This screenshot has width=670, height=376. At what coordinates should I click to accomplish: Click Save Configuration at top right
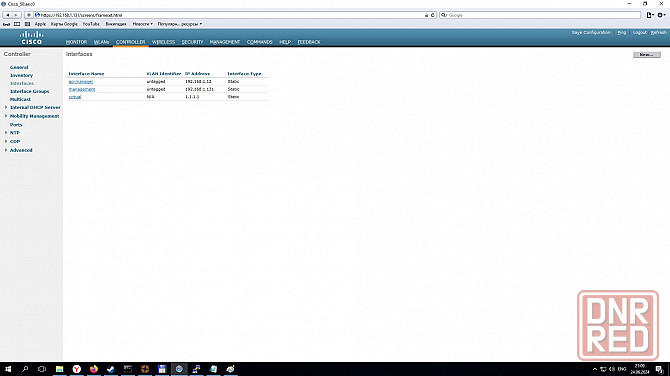coord(591,32)
